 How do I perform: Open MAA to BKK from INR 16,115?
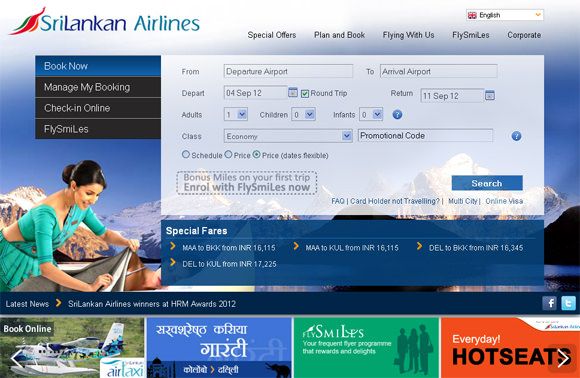coord(229,248)
